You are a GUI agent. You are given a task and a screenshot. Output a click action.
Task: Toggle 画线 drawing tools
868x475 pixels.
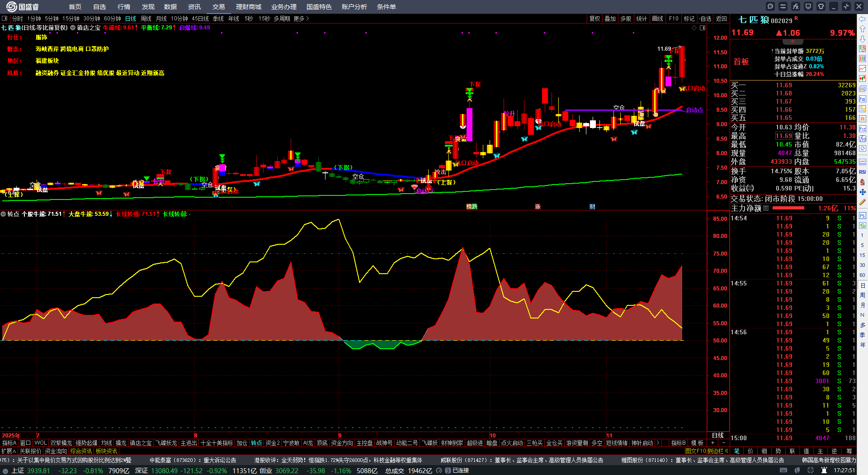[x=658, y=19]
